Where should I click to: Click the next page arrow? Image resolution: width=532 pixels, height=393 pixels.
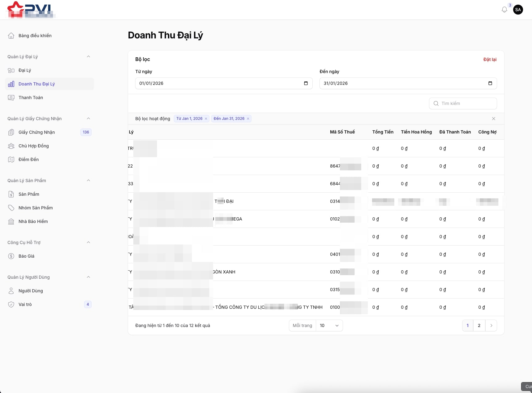[x=491, y=325]
